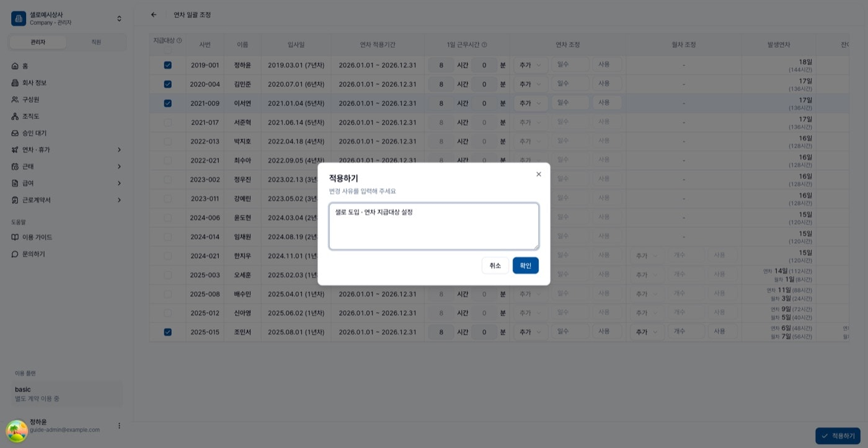
Task: Open 월차 조정 추가 dropdown for row 2025-015
Action: [647, 332]
